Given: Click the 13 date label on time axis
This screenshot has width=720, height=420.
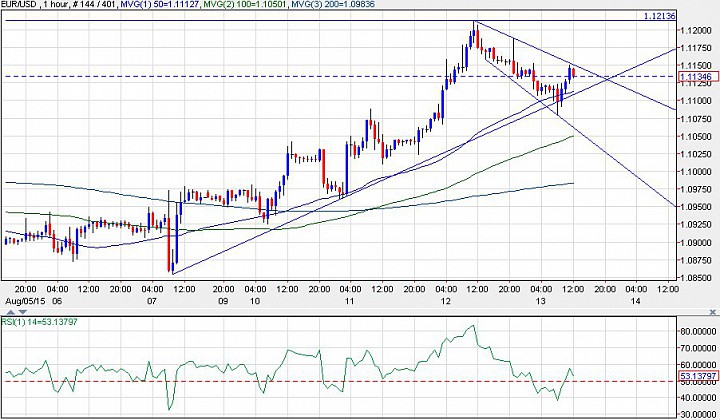Looking at the screenshot, I should (540, 301).
